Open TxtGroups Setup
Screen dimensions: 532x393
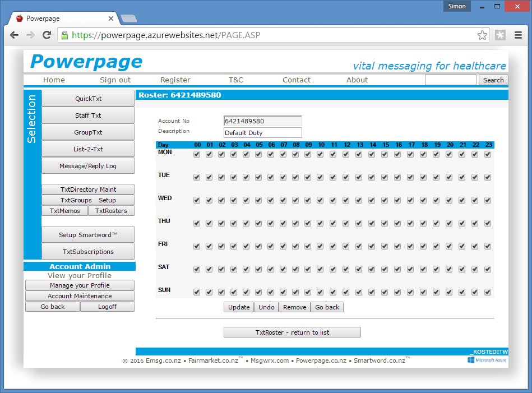(88, 200)
